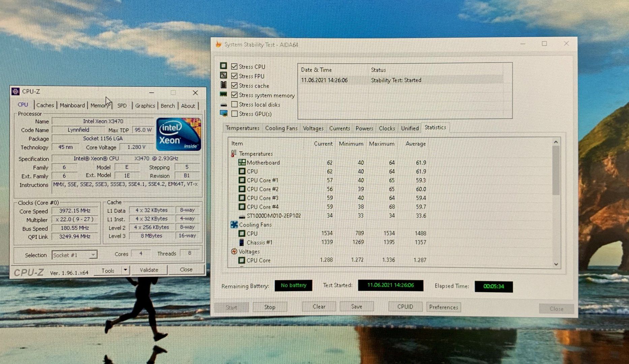Click the chip icon beside Stress cache
This screenshot has width=629, height=364.
223,85
